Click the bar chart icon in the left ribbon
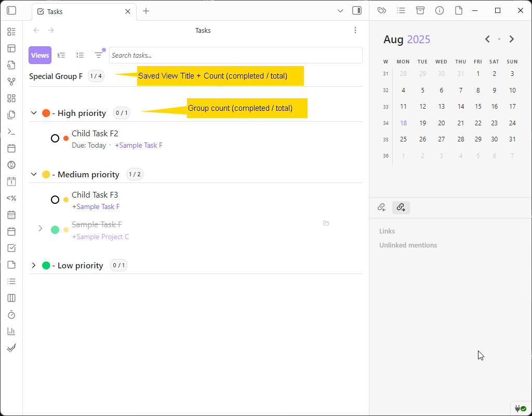The height and width of the screenshot is (416, 532). coord(11,331)
